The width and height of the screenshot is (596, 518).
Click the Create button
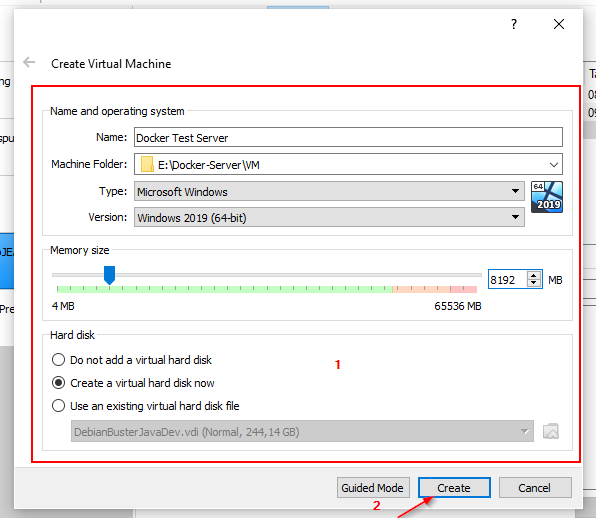coord(454,488)
